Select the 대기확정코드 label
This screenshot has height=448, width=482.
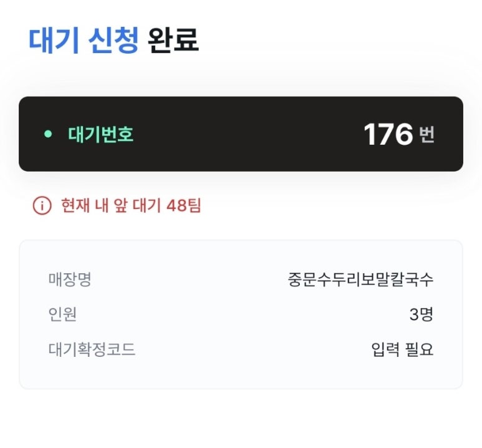[x=92, y=349]
